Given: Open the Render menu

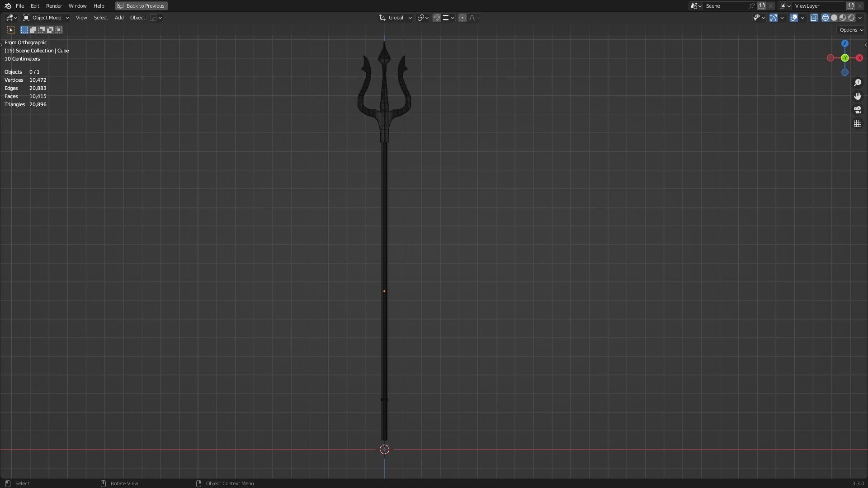Looking at the screenshot, I should pyautogui.click(x=54, y=6).
